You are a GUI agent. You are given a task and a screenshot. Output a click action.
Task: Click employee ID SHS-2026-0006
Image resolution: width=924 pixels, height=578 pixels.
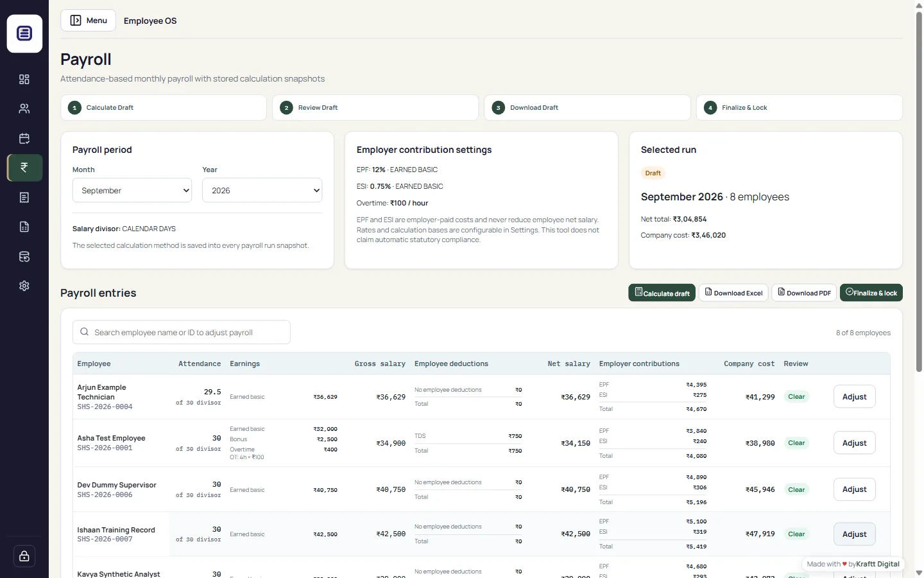tap(105, 495)
